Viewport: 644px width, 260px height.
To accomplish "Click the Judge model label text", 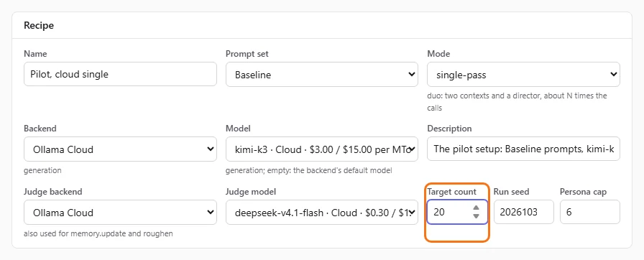I will pyautogui.click(x=251, y=192).
